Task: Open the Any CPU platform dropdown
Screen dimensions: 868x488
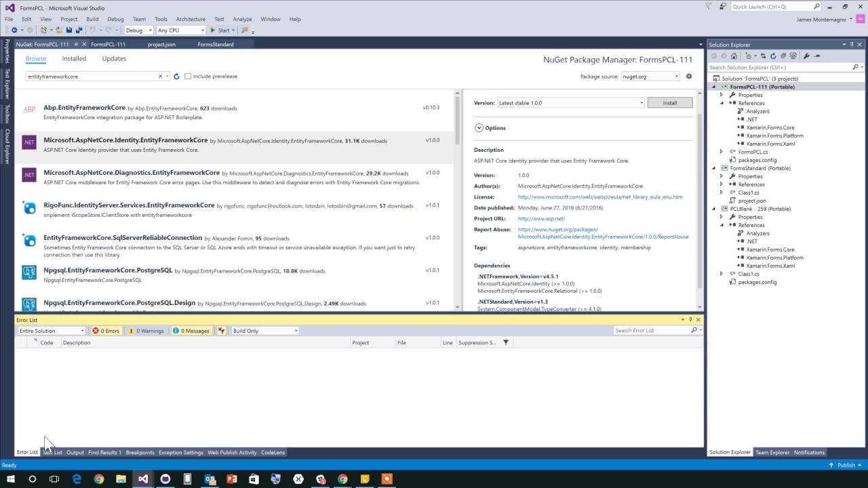Action: coord(181,30)
